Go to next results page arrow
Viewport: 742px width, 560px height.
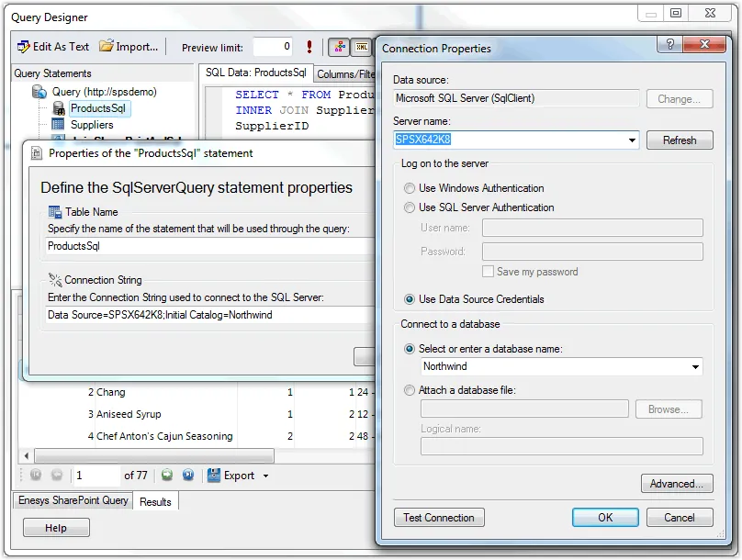point(167,476)
